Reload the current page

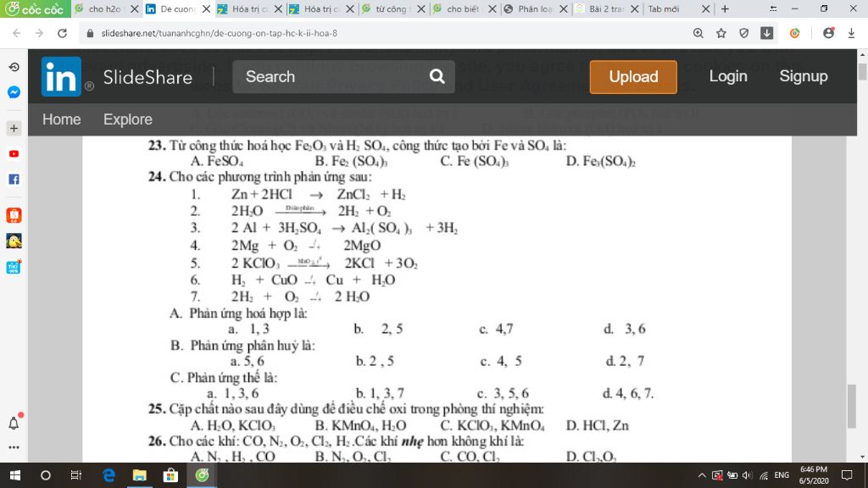(x=63, y=33)
